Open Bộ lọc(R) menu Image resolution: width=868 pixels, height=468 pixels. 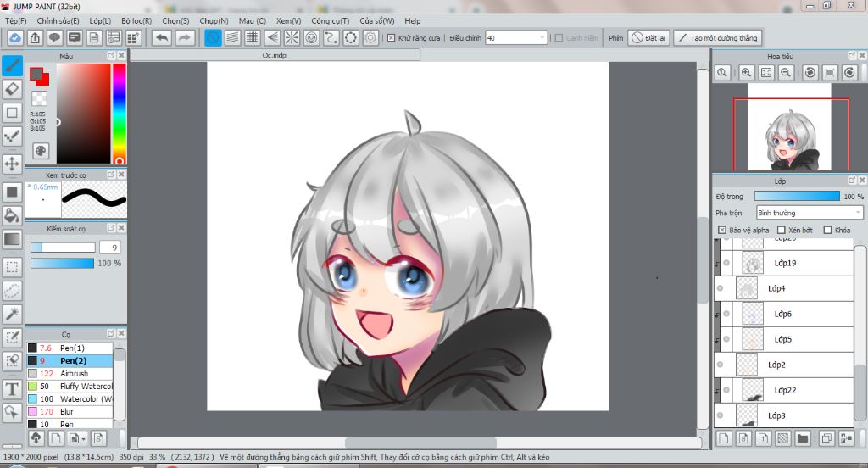pyautogui.click(x=136, y=20)
